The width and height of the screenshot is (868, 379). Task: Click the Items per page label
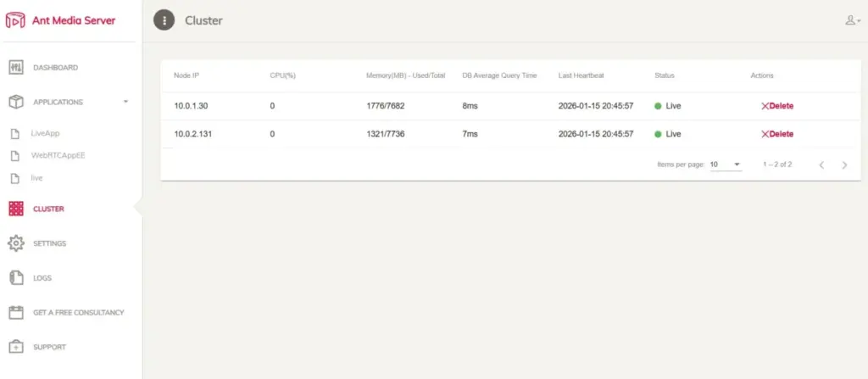pos(681,164)
